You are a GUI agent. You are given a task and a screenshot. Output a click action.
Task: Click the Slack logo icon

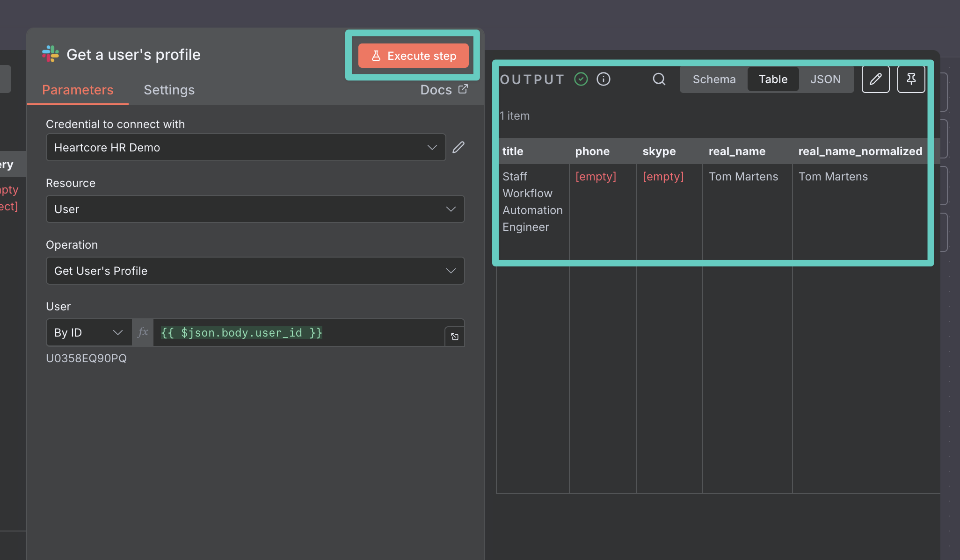point(51,54)
